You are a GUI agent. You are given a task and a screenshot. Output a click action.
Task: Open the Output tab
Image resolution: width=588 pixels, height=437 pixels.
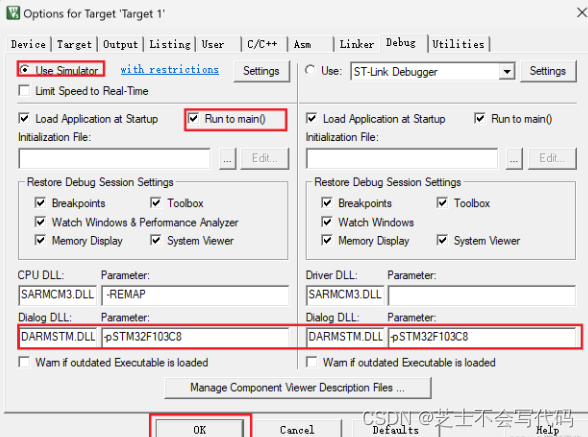click(120, 44)
